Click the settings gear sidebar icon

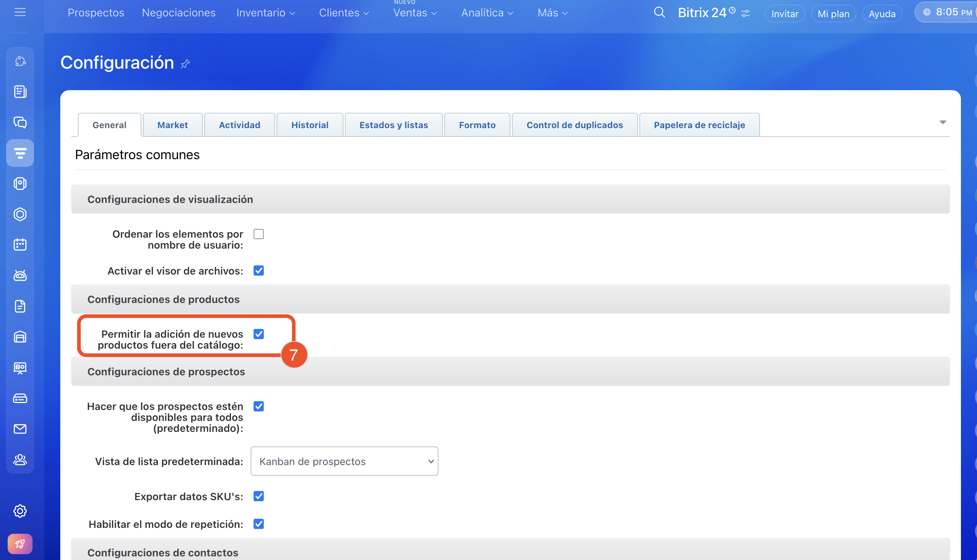[x=20, y=511]
